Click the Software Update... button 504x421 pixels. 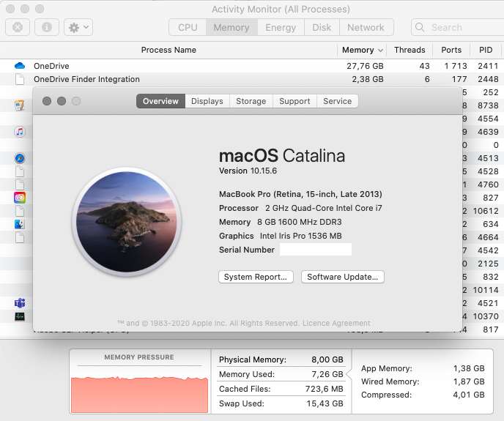coord(343,277)
